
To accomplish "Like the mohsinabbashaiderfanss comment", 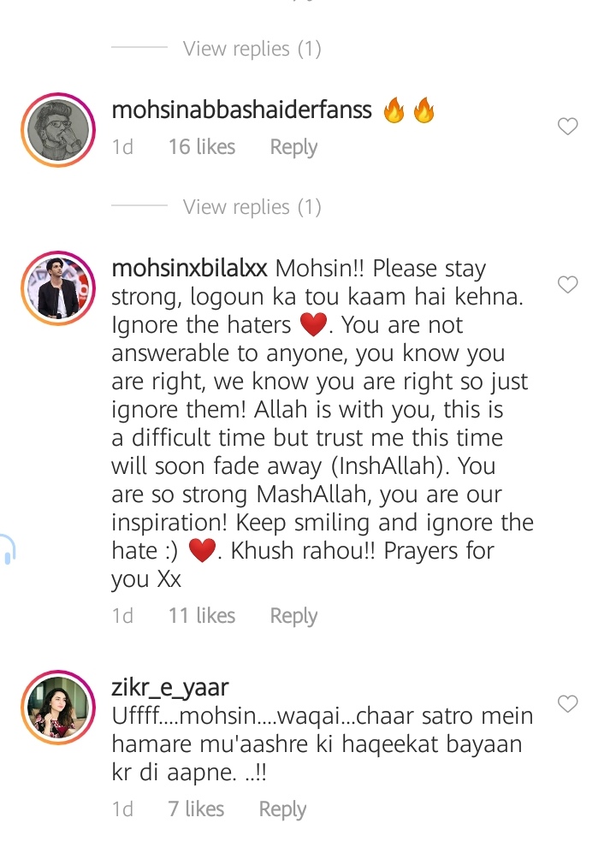I will tap(567, 127).
